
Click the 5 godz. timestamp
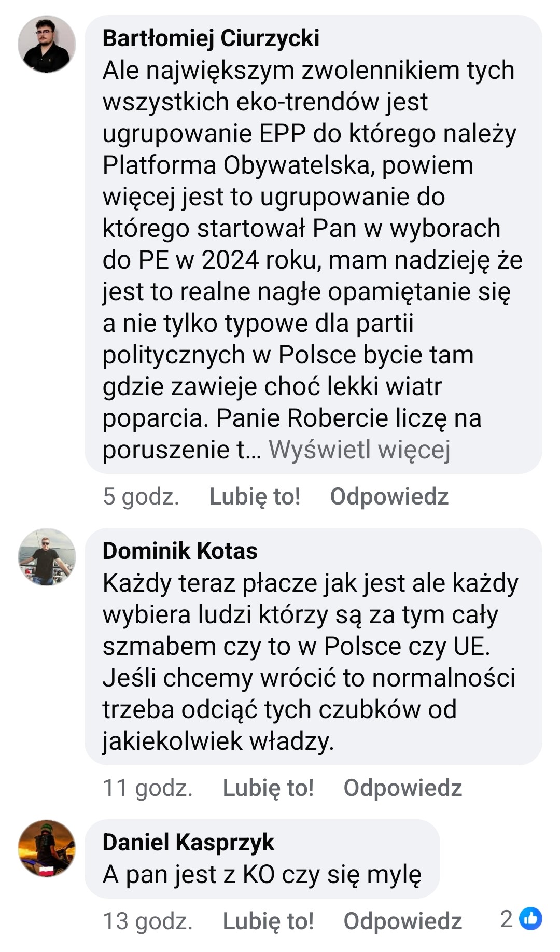pos(141,496)
